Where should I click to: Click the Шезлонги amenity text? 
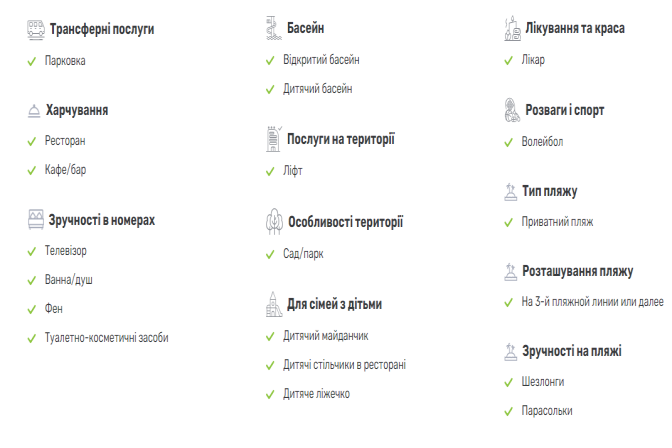[x=543, y=382]
